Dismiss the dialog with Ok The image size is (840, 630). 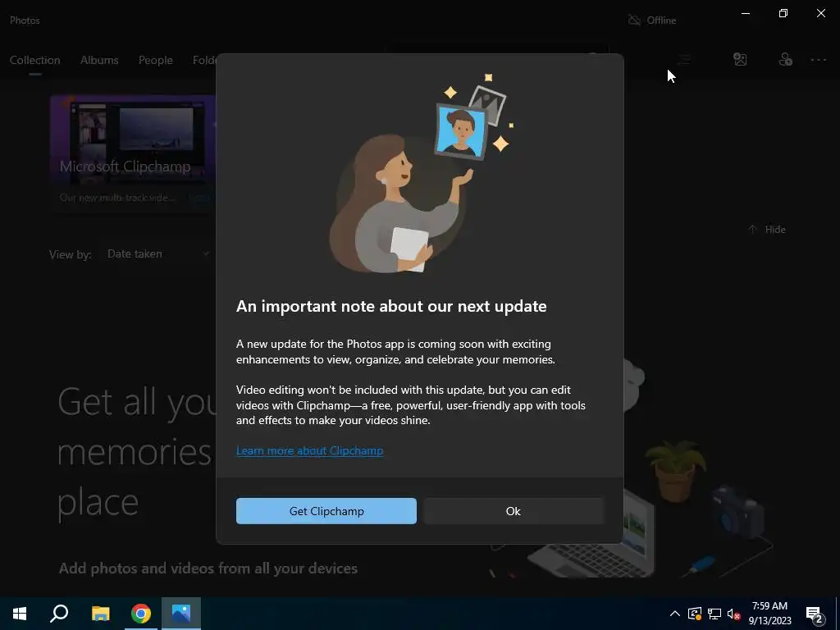click(514, 511)
